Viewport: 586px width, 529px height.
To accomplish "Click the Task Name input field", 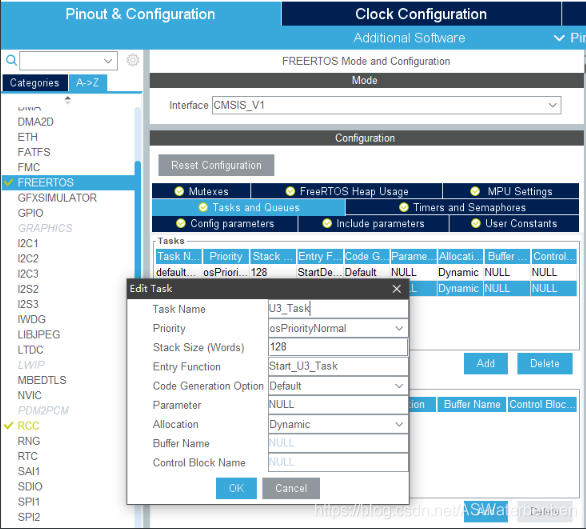I will (338, 308).
